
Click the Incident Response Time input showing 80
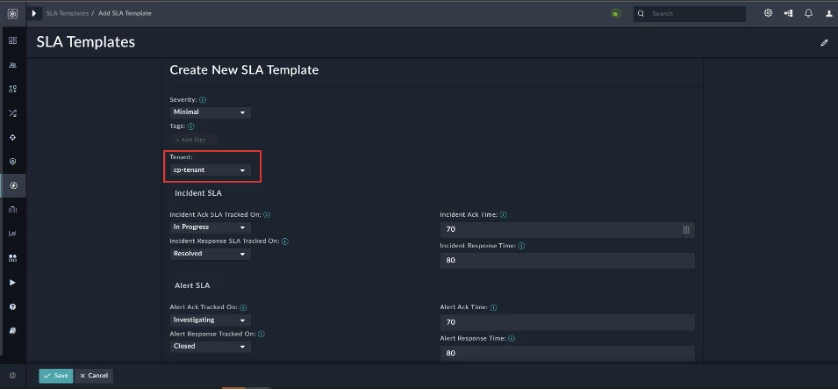(x=568, y=261)
